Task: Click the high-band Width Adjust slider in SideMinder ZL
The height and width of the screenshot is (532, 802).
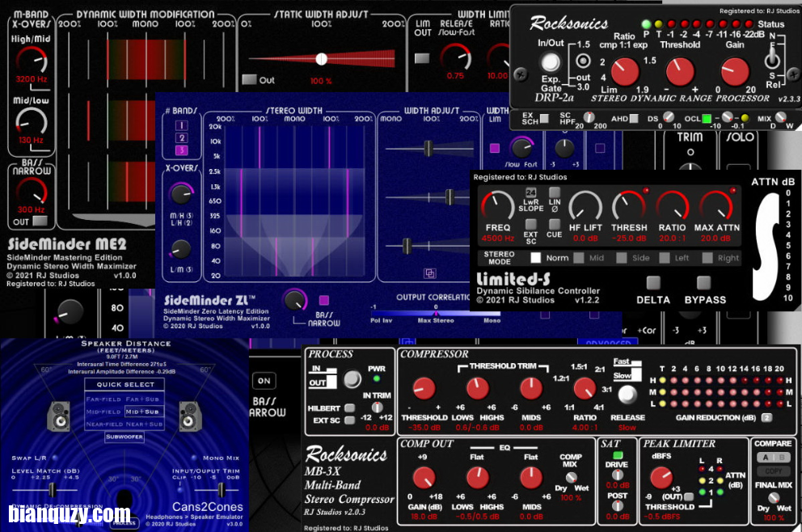Action: click(x=428, y=148)
